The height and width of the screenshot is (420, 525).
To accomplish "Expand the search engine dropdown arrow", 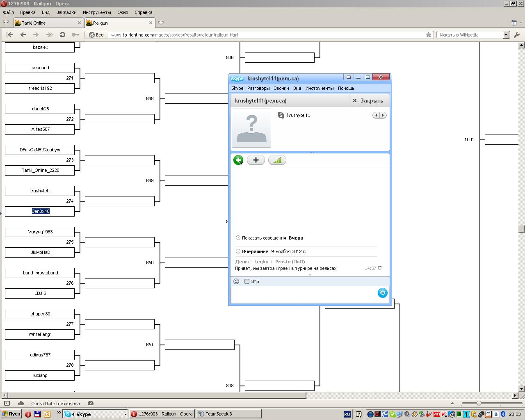I will (506, 35).
